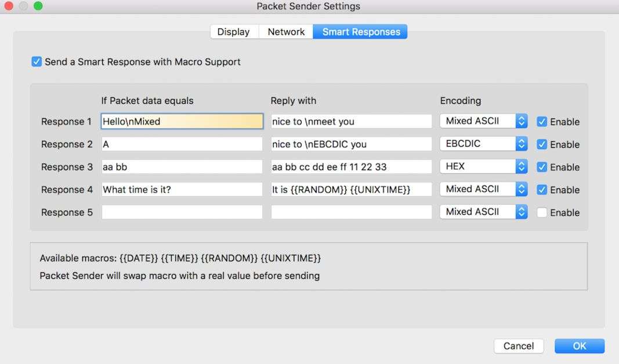Open Response 4 encoding dropdown

[484, 189]
